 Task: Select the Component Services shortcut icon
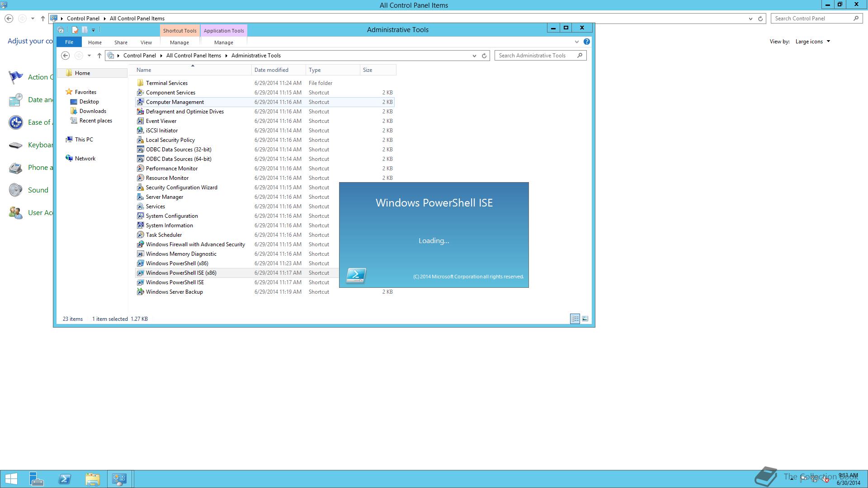pos(140,93)
